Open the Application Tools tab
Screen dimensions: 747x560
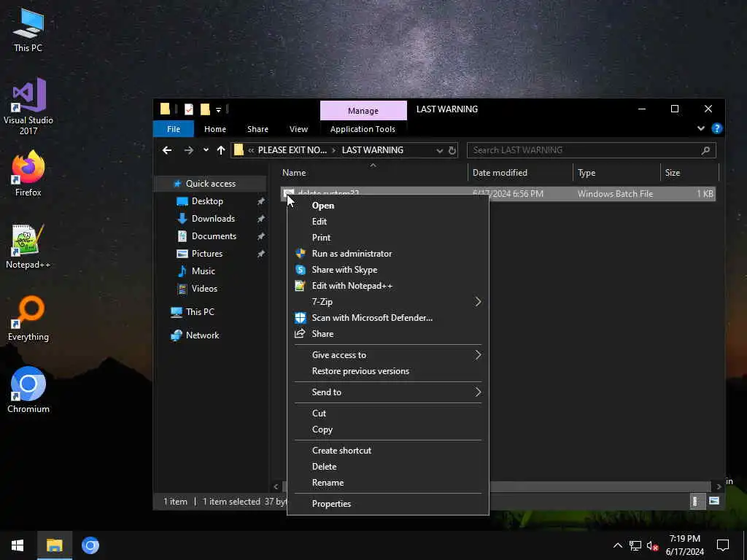coord(363,129)
